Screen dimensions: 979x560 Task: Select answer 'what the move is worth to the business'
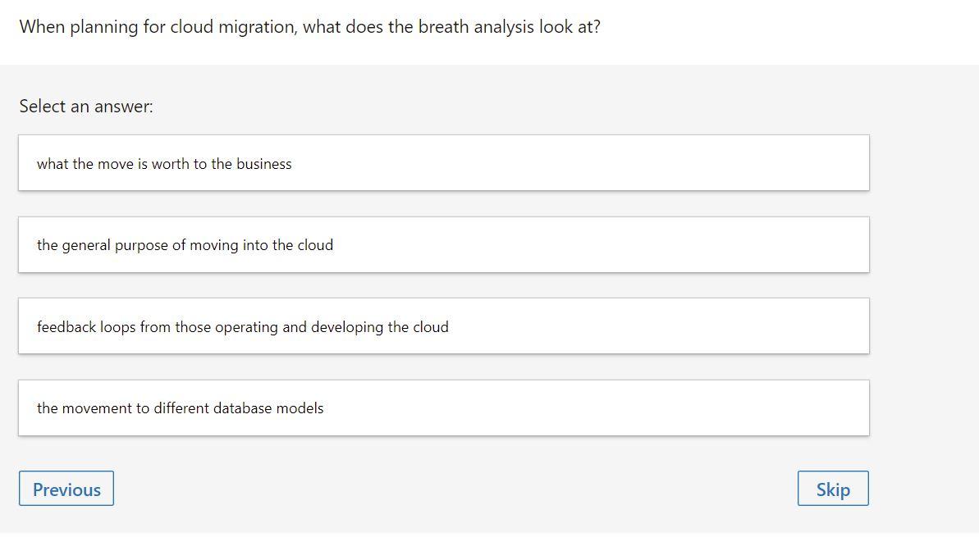coord(443,162)
